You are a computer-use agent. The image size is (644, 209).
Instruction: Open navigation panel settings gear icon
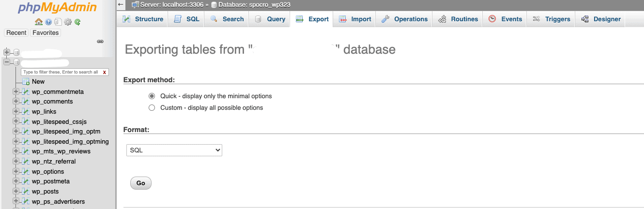click(68, 22)
